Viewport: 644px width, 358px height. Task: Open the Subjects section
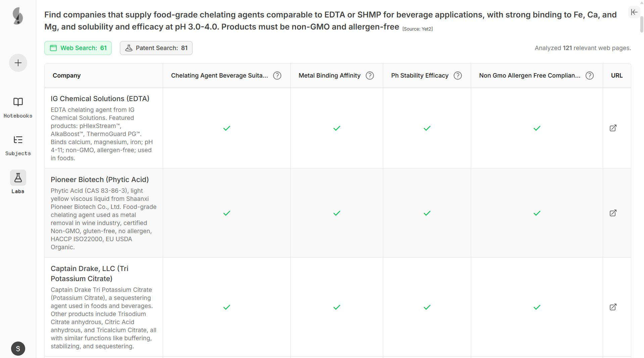coord(18,145)
